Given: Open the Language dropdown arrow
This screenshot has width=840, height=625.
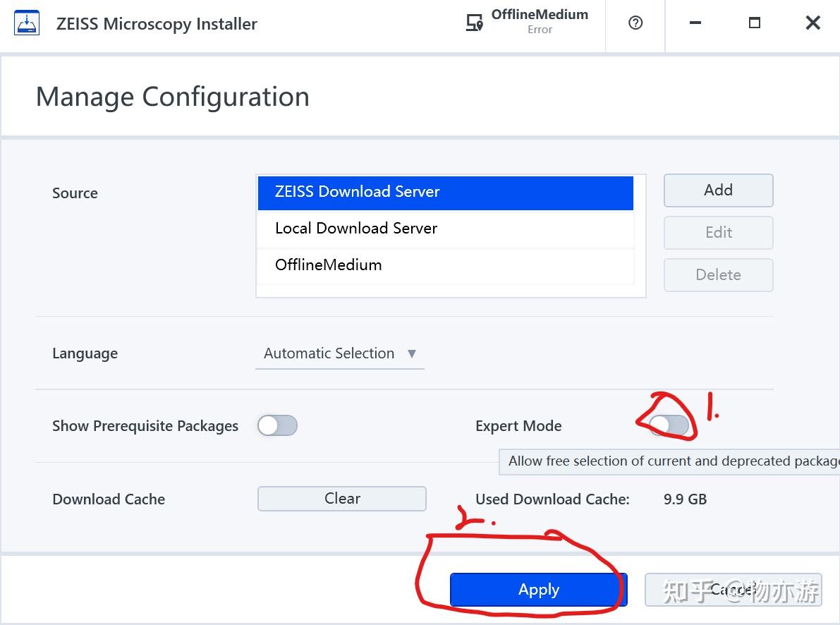Looking at the screenshot, I should click(x=412, y=353).
